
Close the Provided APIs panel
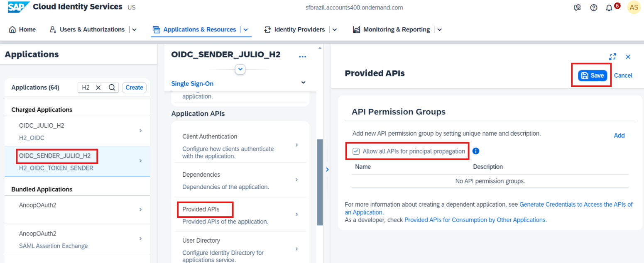(628, 57)
